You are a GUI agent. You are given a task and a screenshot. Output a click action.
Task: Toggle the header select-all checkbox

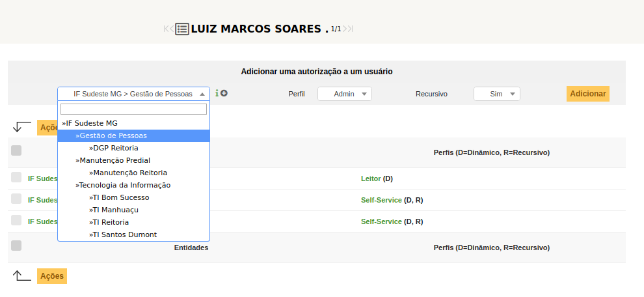16,150
